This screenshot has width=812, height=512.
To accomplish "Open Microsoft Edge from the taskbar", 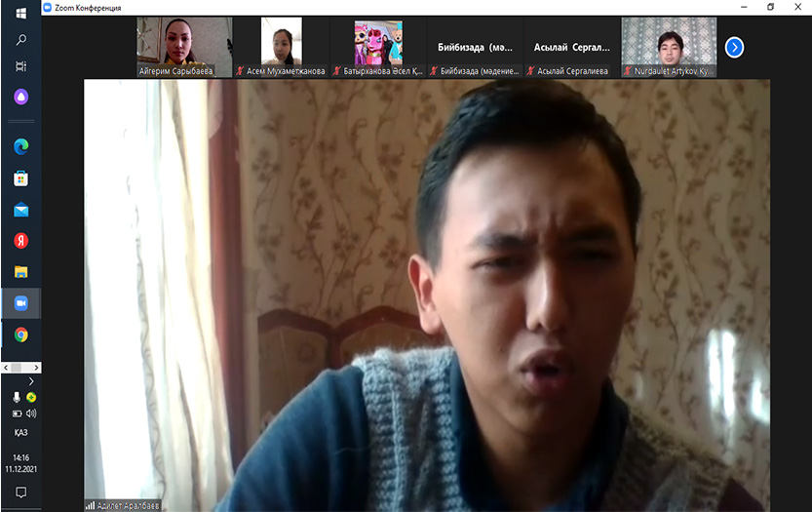I will pos(20,146).
